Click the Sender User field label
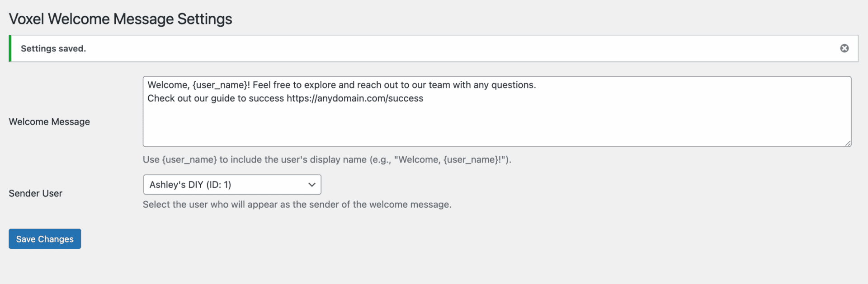The image size is (868, 284). click(36, 193)
